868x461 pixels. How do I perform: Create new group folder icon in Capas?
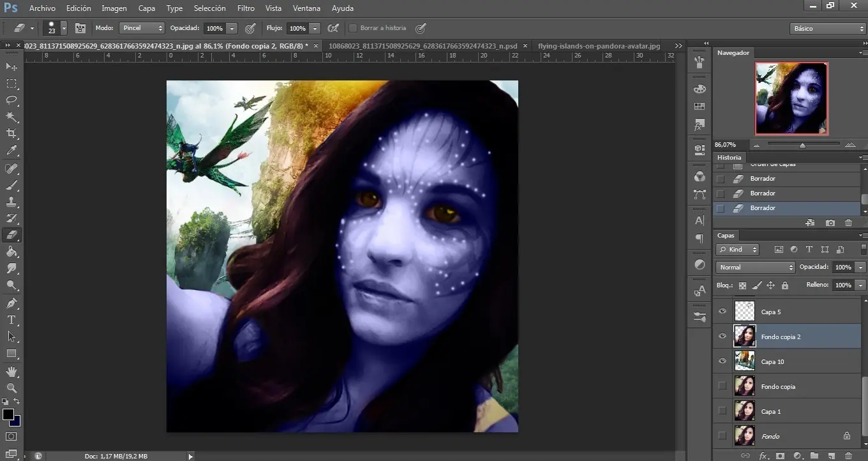814,456
